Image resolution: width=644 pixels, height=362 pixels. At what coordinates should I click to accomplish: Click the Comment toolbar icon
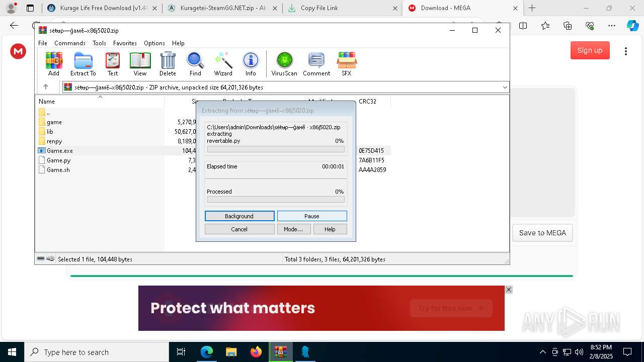[316, 64]
